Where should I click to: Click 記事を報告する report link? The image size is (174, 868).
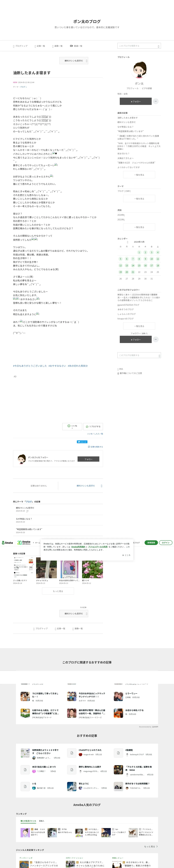95,447
